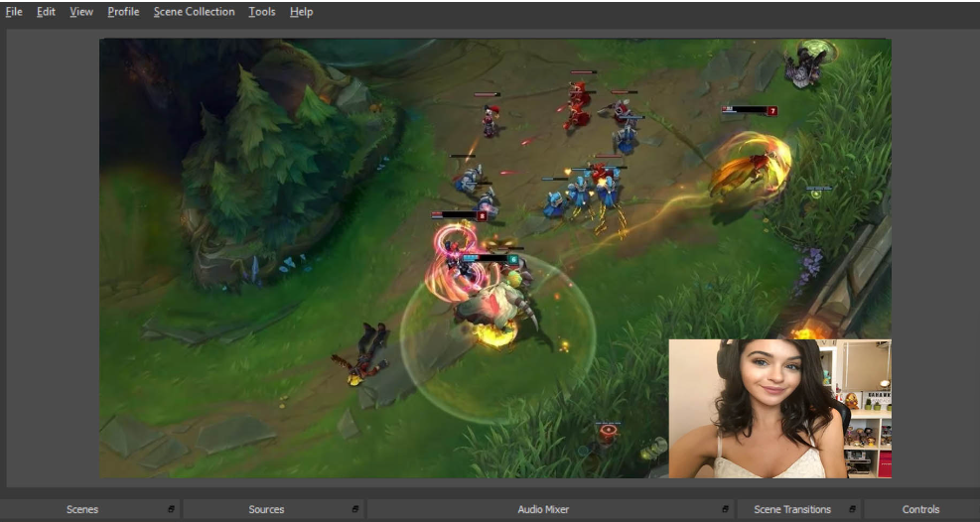
Task: Open the View menu
Action: click(x=81, y=12)
